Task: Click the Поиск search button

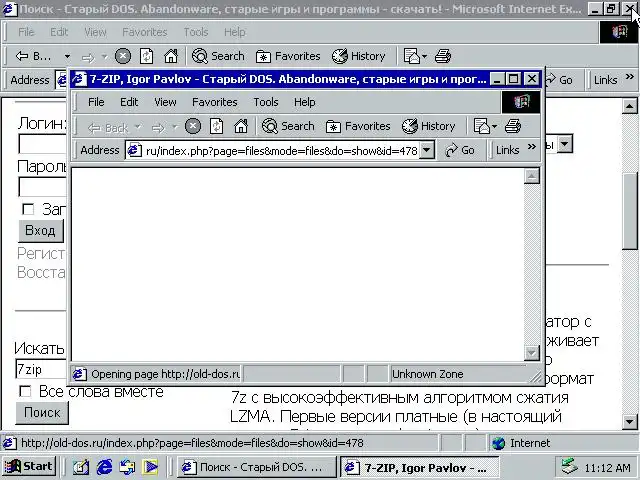Action: point(42,413)
